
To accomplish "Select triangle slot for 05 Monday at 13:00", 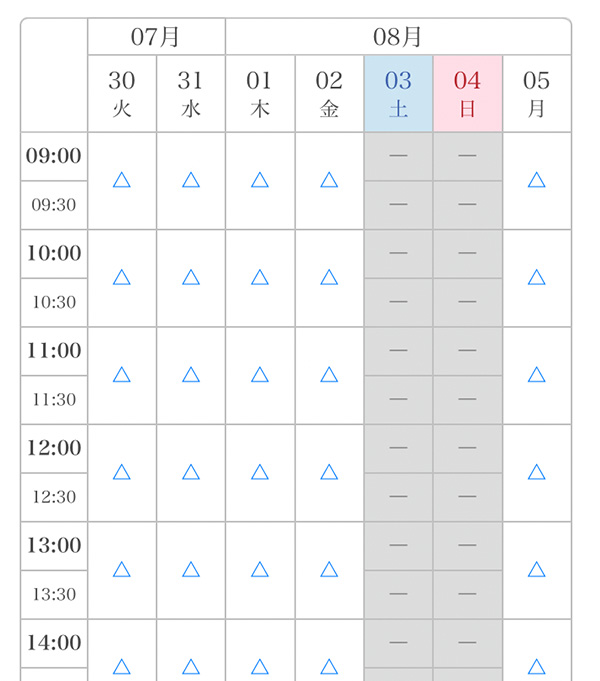I will pyautogui.click(x=536, y=569).
